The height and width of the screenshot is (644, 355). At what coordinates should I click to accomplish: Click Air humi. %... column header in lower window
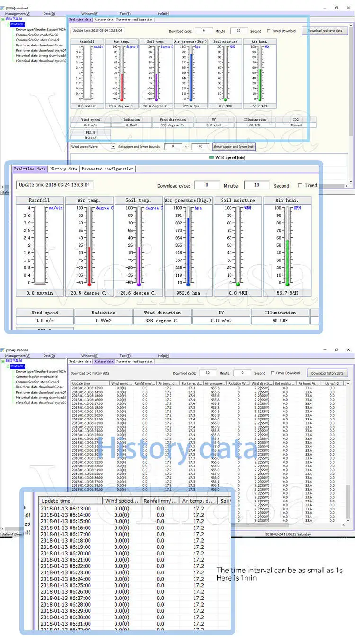click(x=309, y=383)
